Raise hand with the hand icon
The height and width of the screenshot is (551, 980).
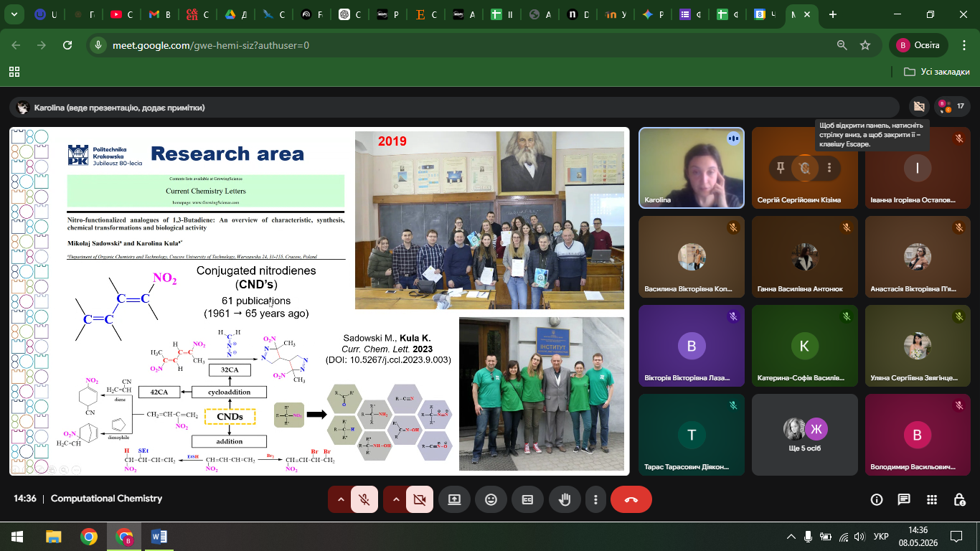coord(565,499)
